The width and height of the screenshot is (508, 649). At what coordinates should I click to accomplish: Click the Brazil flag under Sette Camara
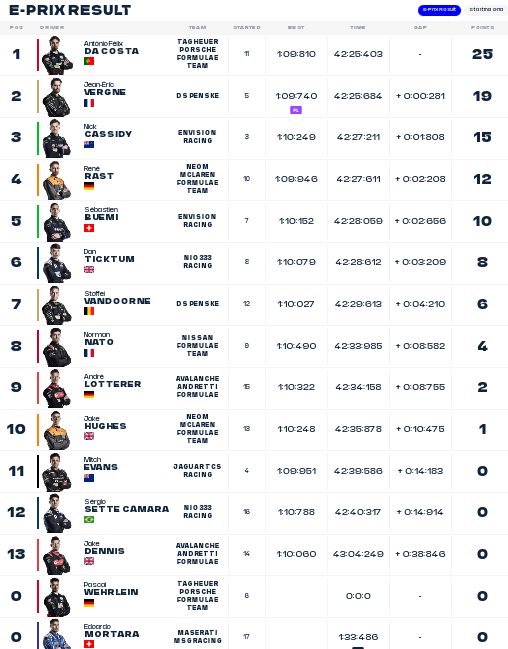(x=89, y=519)
